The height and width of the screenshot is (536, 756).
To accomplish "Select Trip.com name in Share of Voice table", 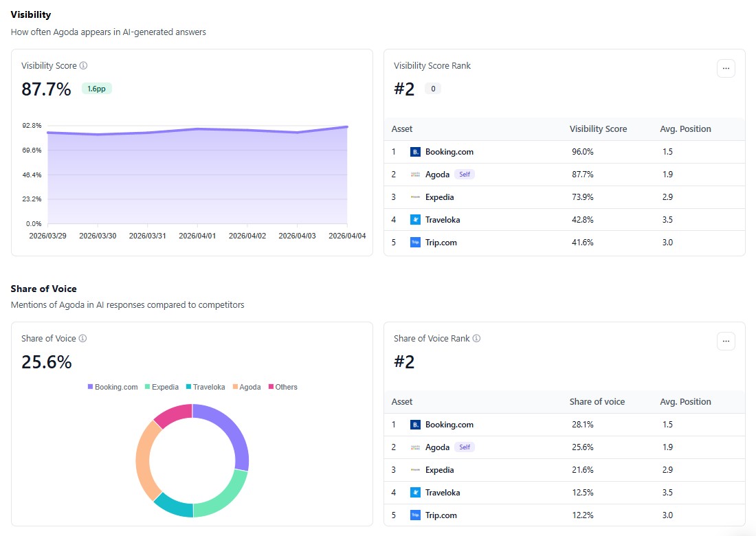I will point(441,515).
